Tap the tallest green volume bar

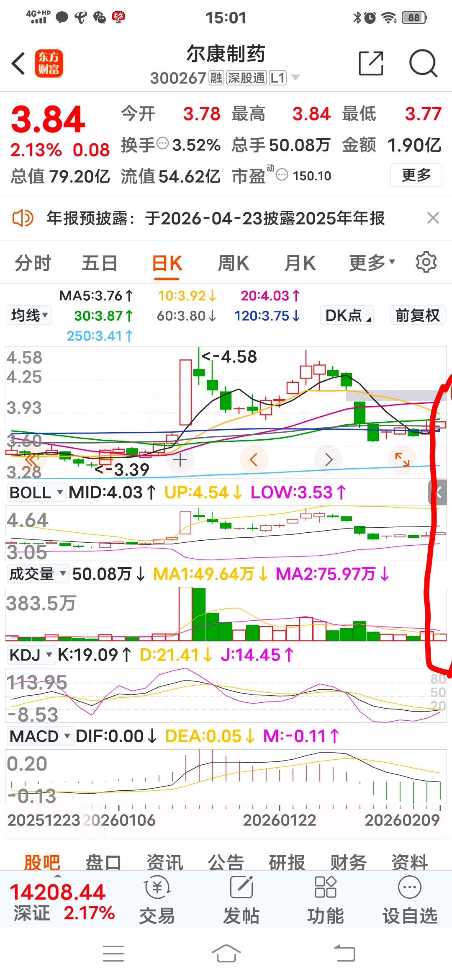199,614
